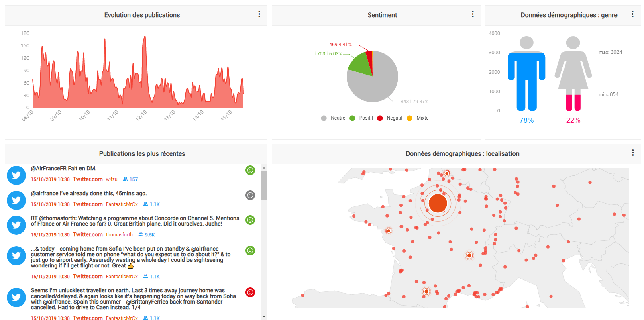
Task: Click positive smiley on thomasforth retweet
Action: (x=250, y=220)
